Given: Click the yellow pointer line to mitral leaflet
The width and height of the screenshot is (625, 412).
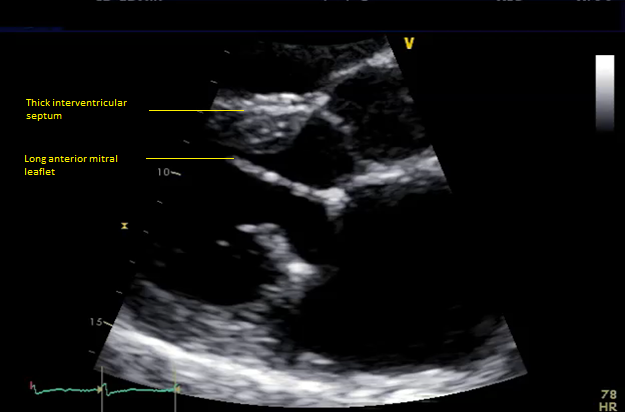Looking at the screenshot, I should (190, 158).
